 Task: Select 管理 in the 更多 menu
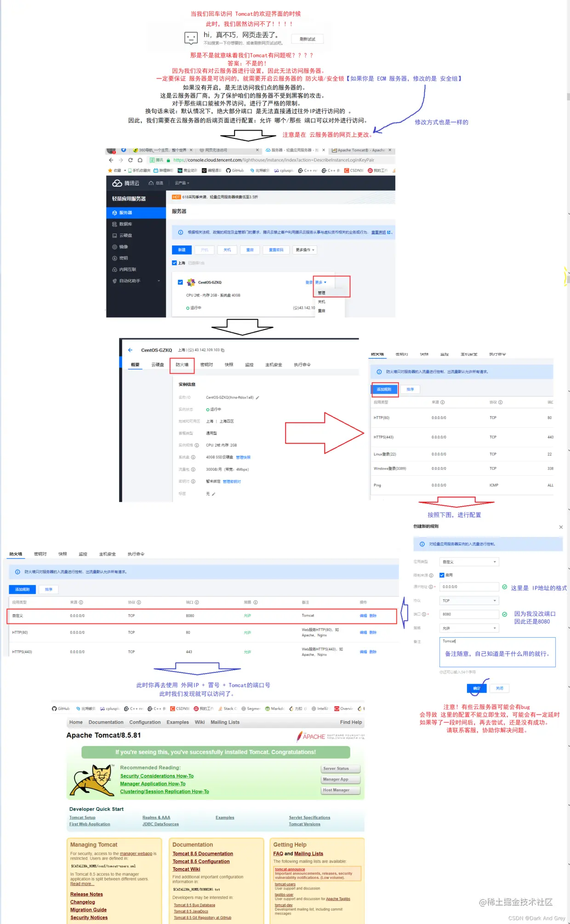(322, 293)
